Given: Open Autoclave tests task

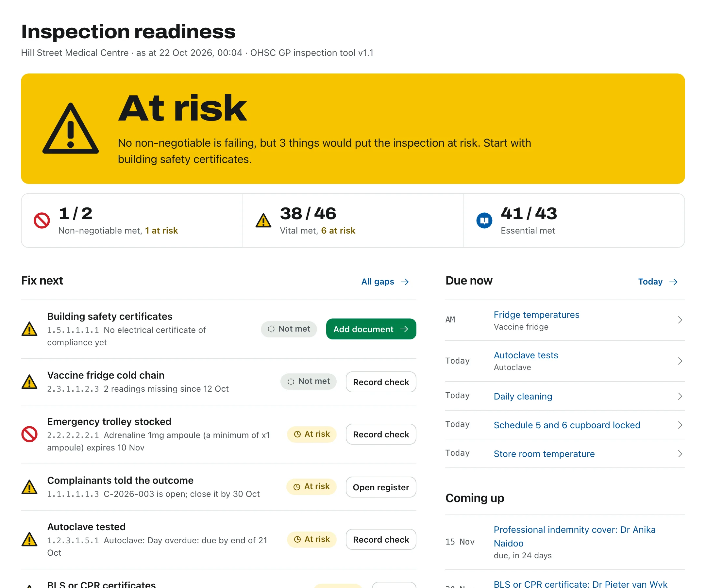Looking at the screenshot, I should [526, 355].
